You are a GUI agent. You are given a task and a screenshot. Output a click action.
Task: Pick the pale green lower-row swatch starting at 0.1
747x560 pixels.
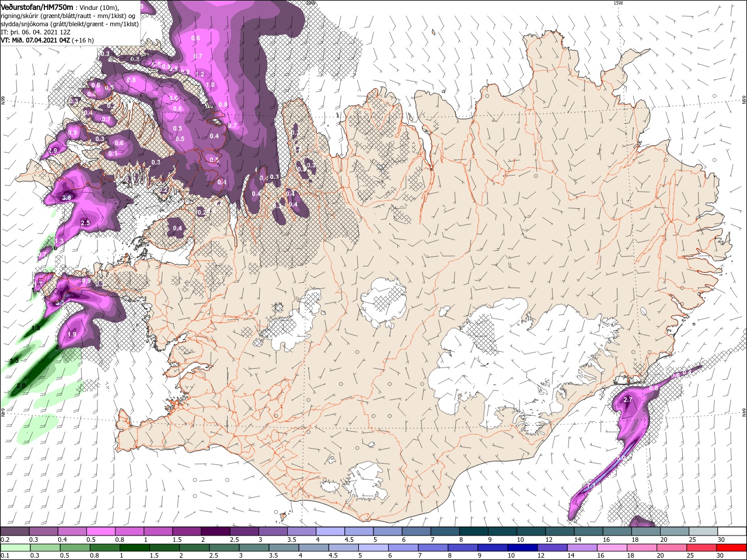(15, 548)
